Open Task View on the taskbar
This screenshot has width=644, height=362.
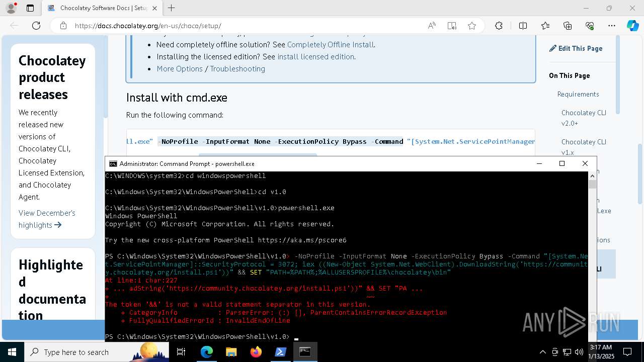[x=181, y=352]
